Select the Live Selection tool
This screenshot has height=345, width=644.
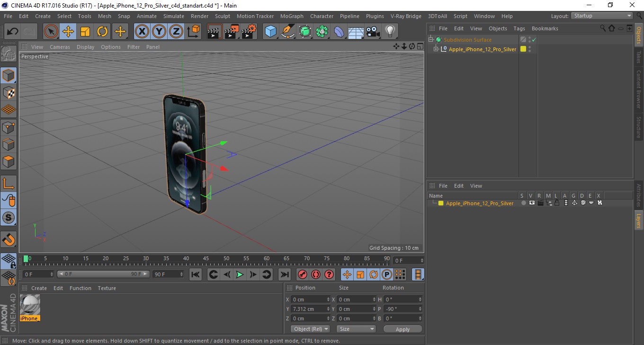(x=51, y=32)
